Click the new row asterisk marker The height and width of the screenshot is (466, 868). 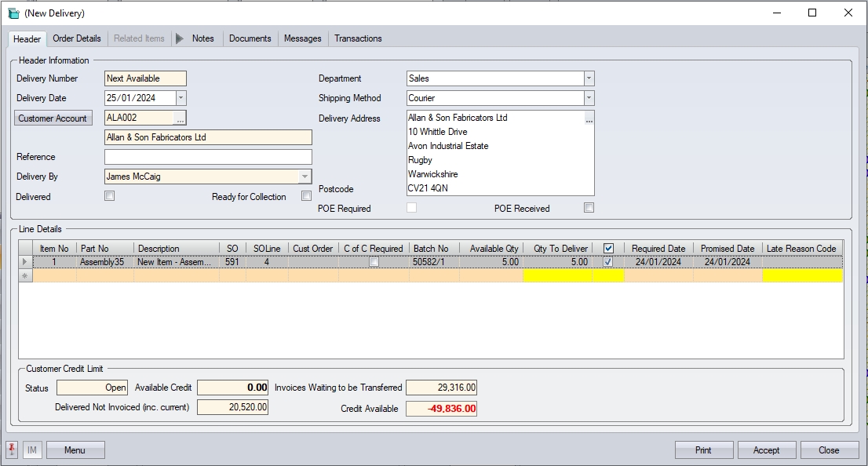click(x=25, y=275)
